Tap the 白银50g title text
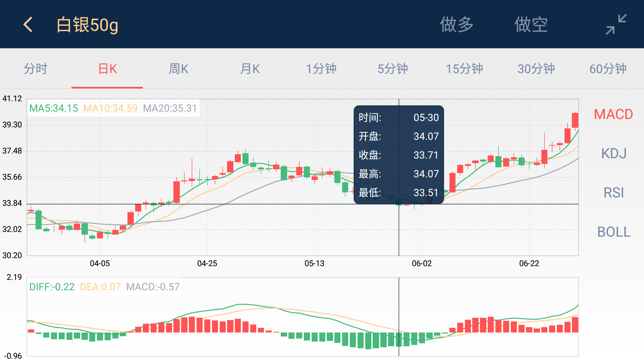 [x=87, y=25]
